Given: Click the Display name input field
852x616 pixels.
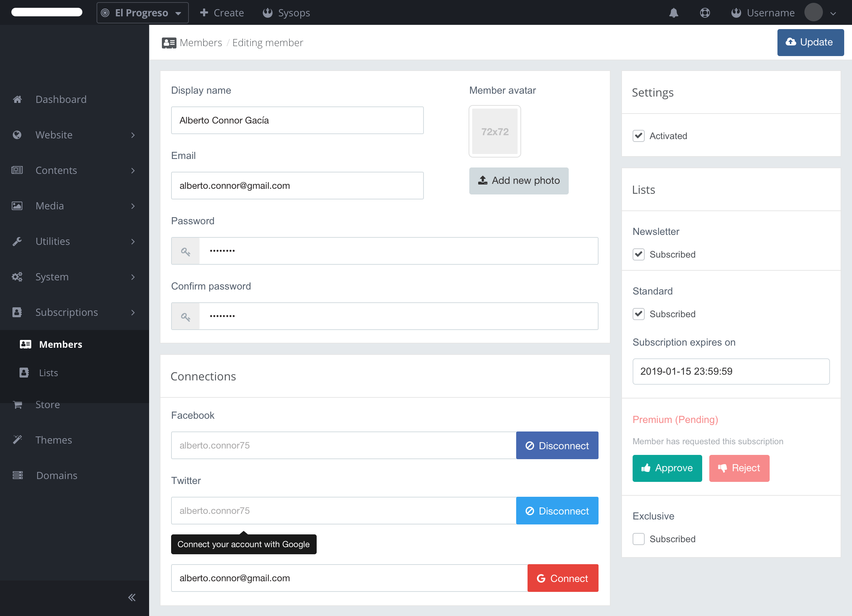Looking at the screenshot, I should coord(297,120).
